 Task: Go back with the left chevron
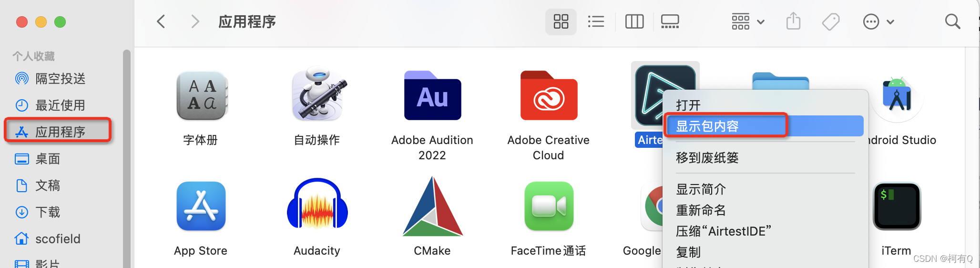[x=161, y=21]
